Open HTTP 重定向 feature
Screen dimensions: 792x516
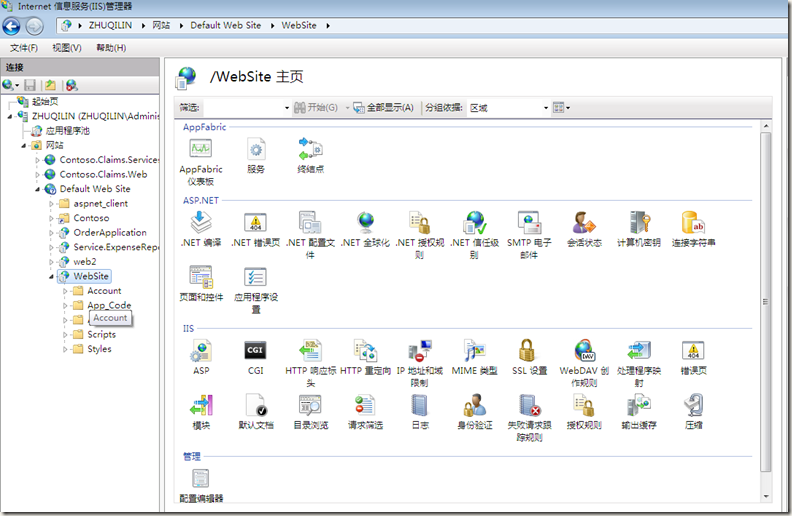coord(365,357)
